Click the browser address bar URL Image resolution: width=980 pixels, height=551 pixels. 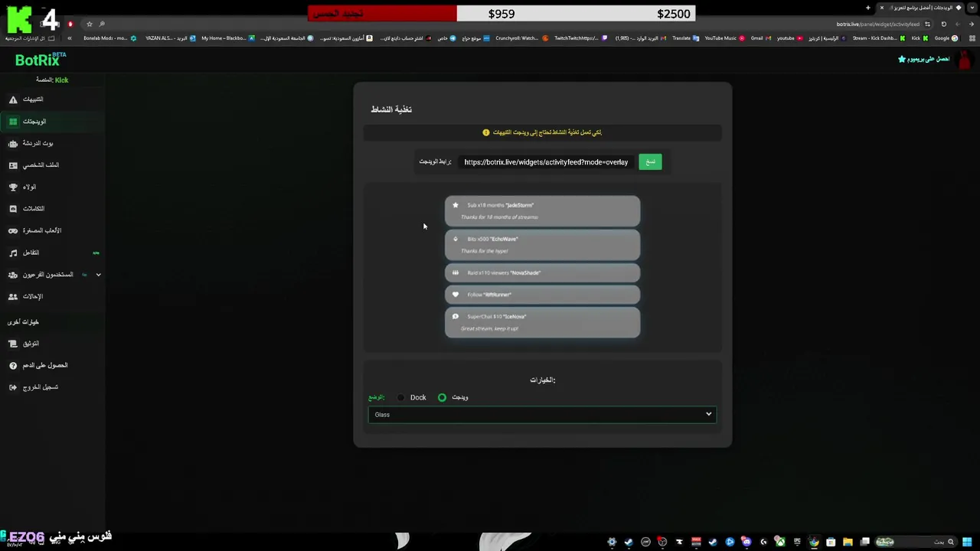(877, 24)
